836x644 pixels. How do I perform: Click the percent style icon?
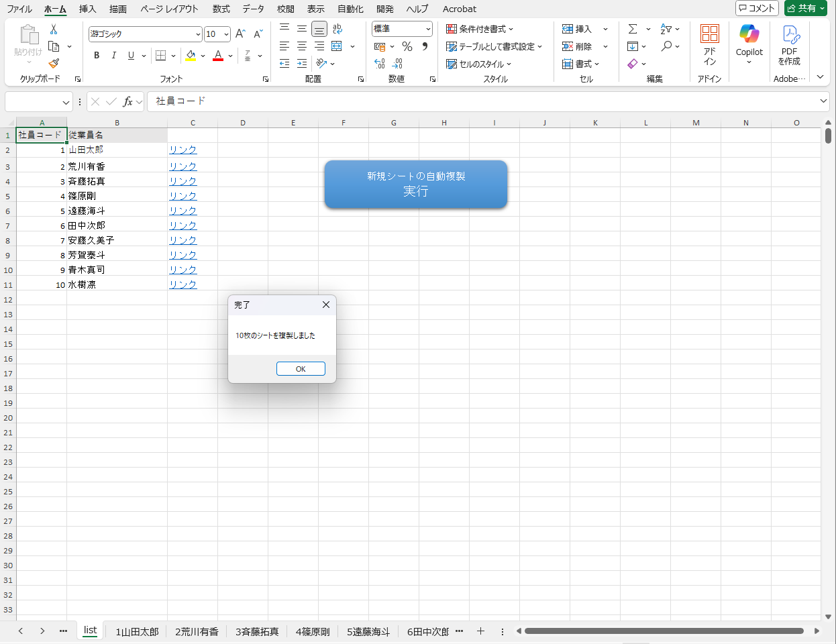coord(407,46)
